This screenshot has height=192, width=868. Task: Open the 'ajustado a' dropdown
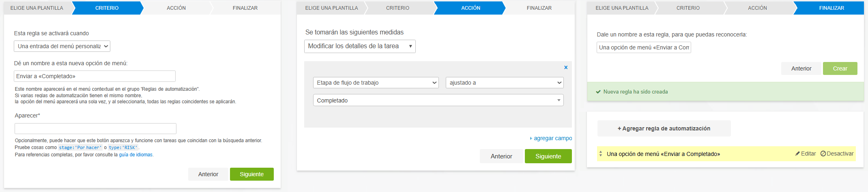504,83
